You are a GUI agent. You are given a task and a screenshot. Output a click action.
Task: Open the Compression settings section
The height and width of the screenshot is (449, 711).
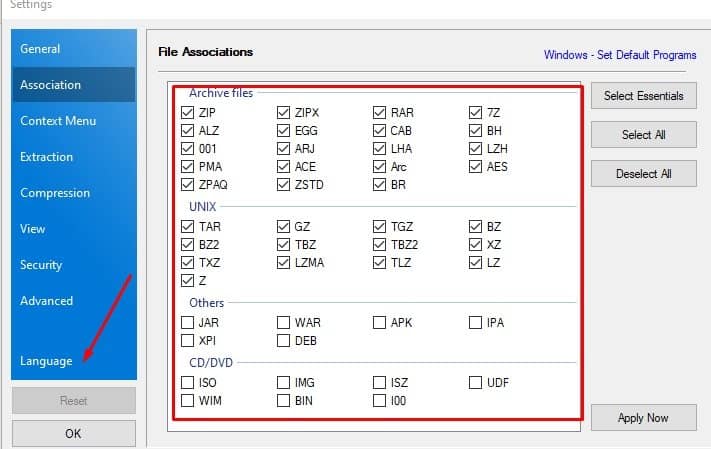[x=55, y=193]
